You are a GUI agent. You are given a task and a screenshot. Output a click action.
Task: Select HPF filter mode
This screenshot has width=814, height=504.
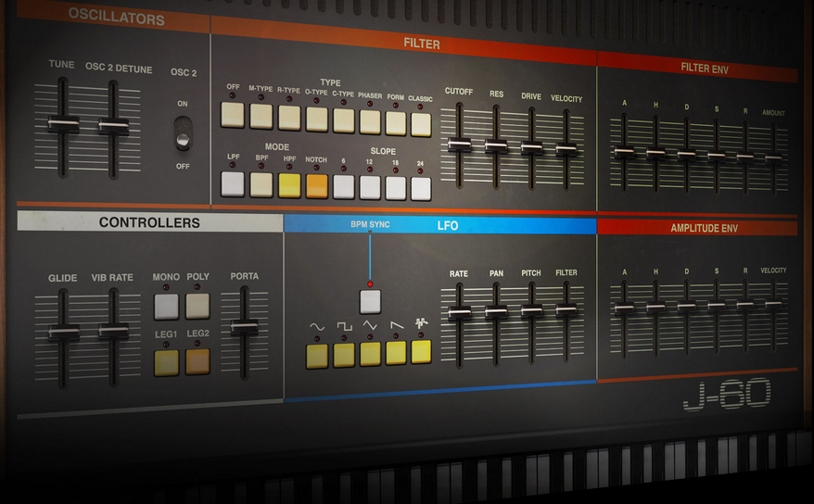pyautogui.click(x=289, y=185)
